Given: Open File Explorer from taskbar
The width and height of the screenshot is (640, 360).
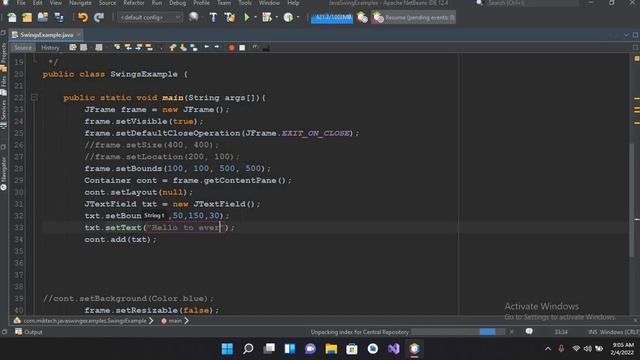Looking at the screenshot, I should (x=331, y=349).
